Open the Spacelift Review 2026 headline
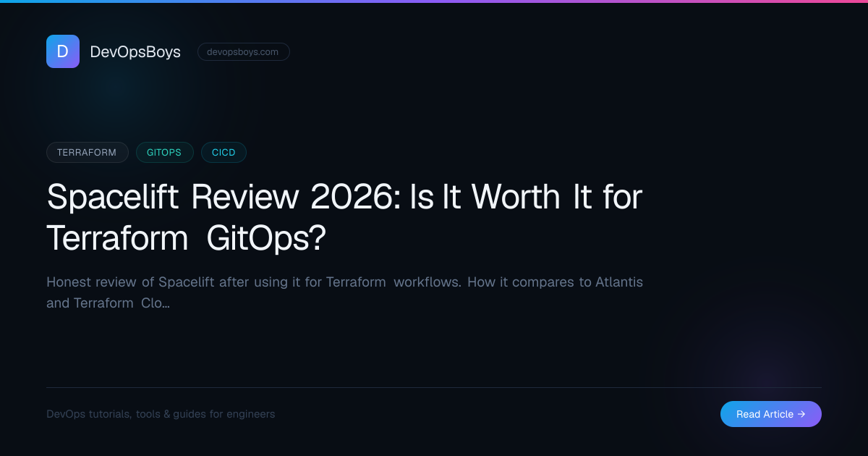Image resolution: width=868 pixels, height=456 pixels. (x=344, y=218)
